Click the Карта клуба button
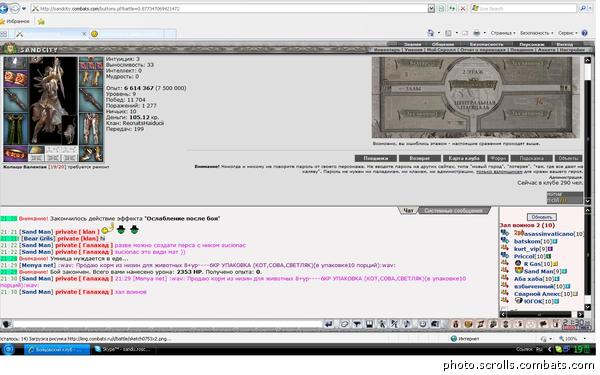600x375 pixels. (464, 158)
